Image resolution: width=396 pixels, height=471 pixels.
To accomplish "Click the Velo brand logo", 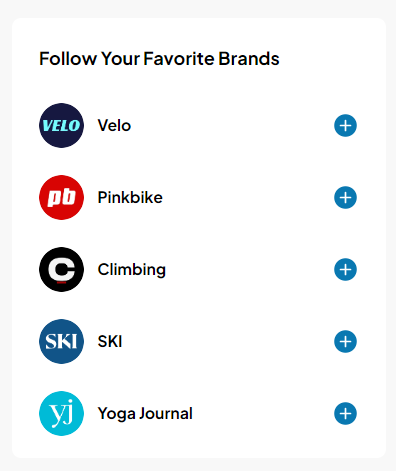I will click(x=61, y=125).
